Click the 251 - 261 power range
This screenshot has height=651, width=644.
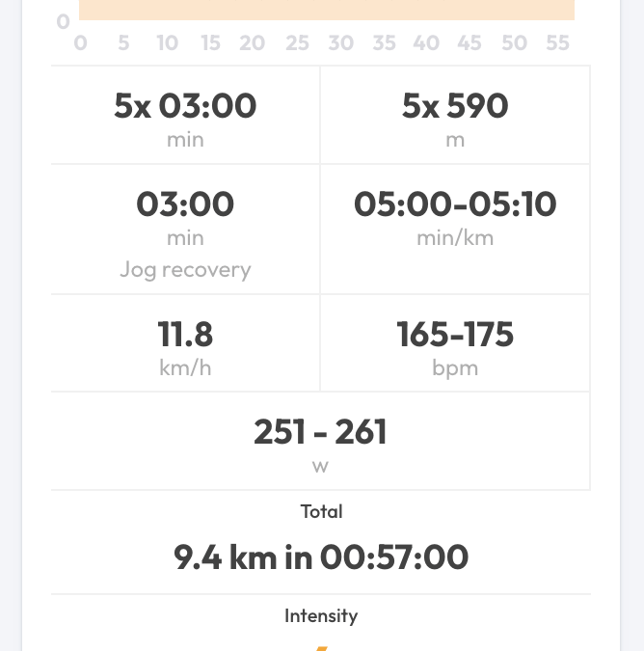[x=320, y=431]
